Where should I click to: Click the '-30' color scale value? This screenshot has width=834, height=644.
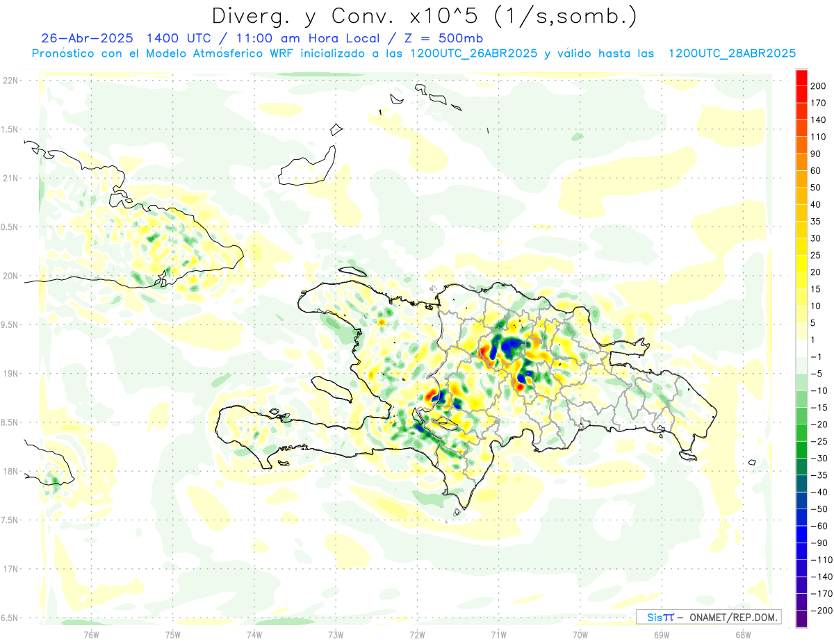(x=819, y=459)
